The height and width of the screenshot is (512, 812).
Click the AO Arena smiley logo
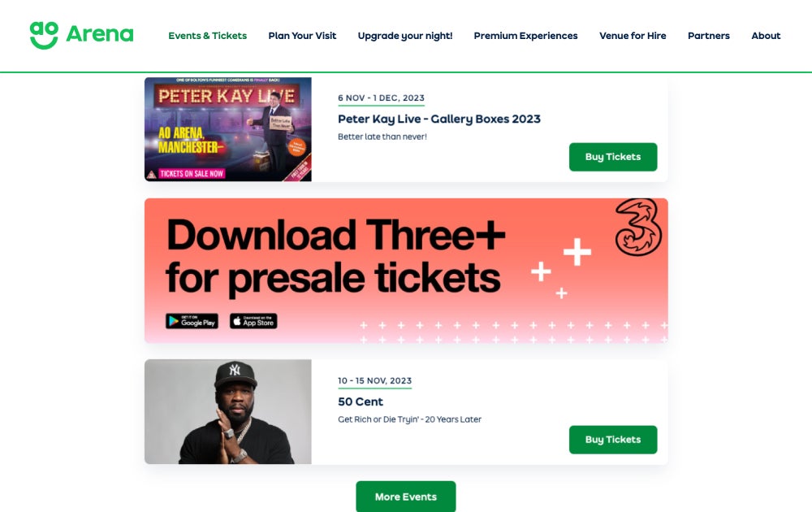click(44, 35)
